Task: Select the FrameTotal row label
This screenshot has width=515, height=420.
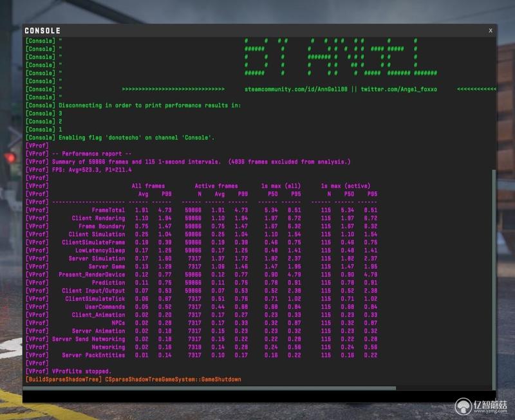Action: click(108, 210)
